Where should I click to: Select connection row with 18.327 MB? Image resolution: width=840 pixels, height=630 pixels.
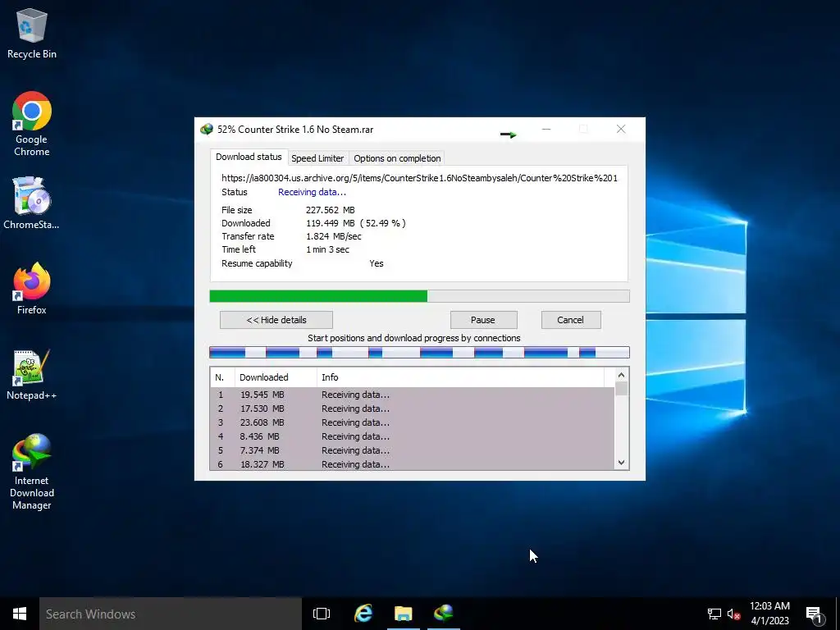click(x=413, y=464)
